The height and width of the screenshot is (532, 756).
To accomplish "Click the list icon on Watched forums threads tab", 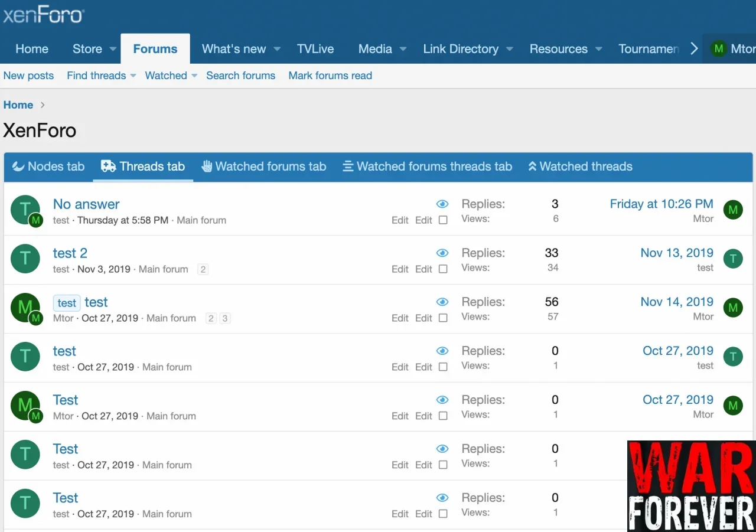I will click(x=348, y=167).
